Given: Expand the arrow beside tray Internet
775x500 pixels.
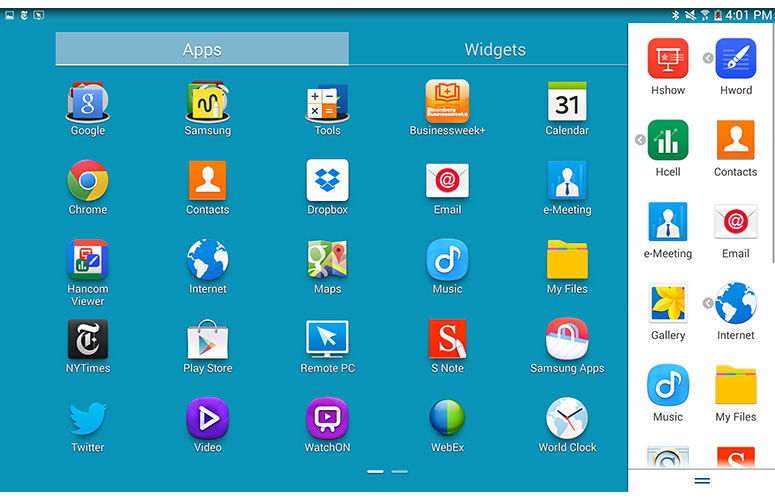Looking at the screenshot, I should pos(708,303).
